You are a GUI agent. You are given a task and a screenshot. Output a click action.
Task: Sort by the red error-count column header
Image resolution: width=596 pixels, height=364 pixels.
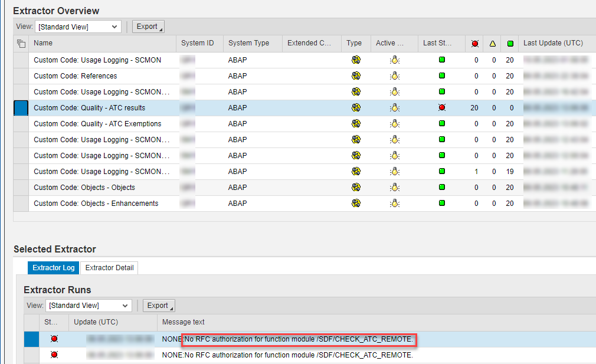click(475, 43)
